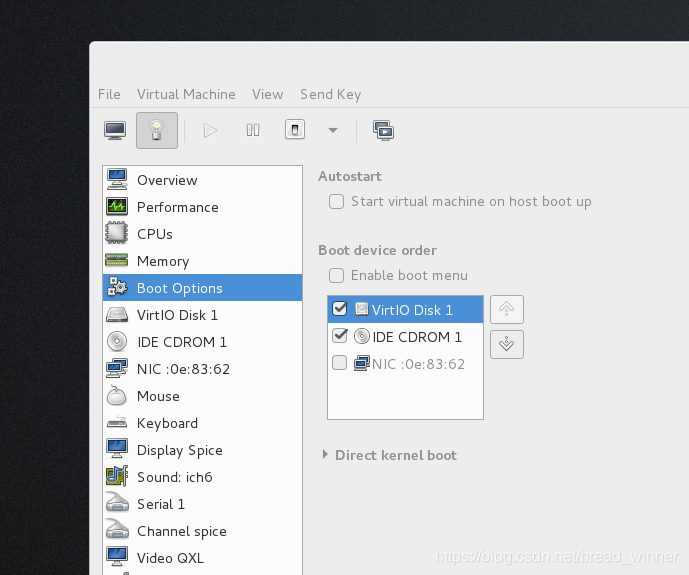Open the File menu
This screenshot has width=689, height=575.
point(109,94)
